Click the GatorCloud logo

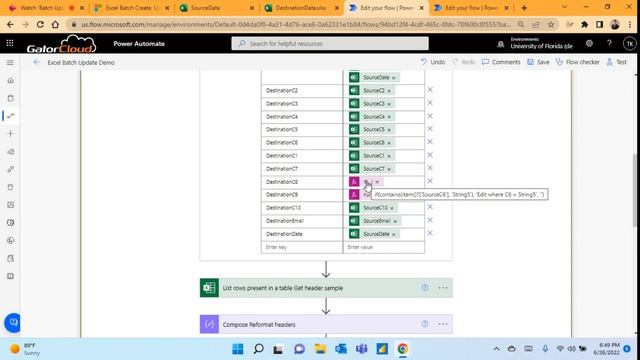[x=61, y=44]
